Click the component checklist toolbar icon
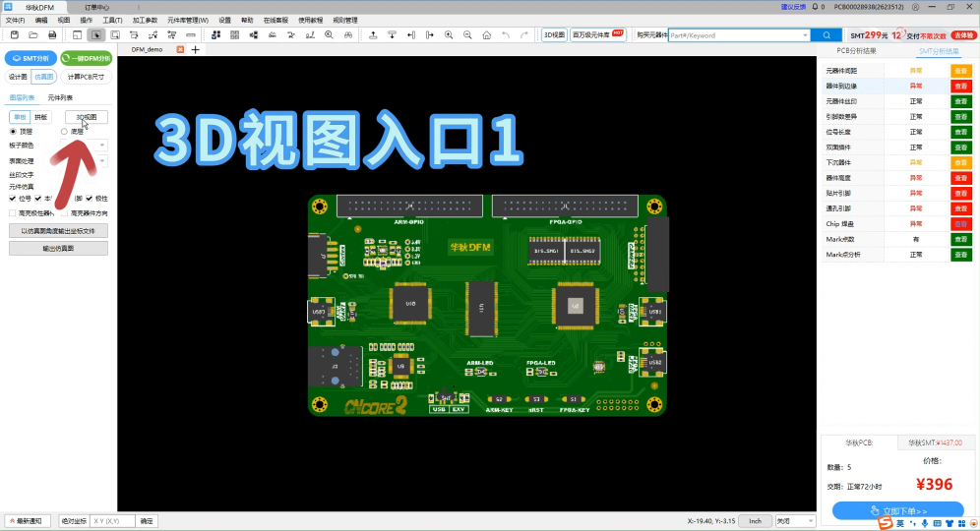The image size is (980, 531). point(215,35)
